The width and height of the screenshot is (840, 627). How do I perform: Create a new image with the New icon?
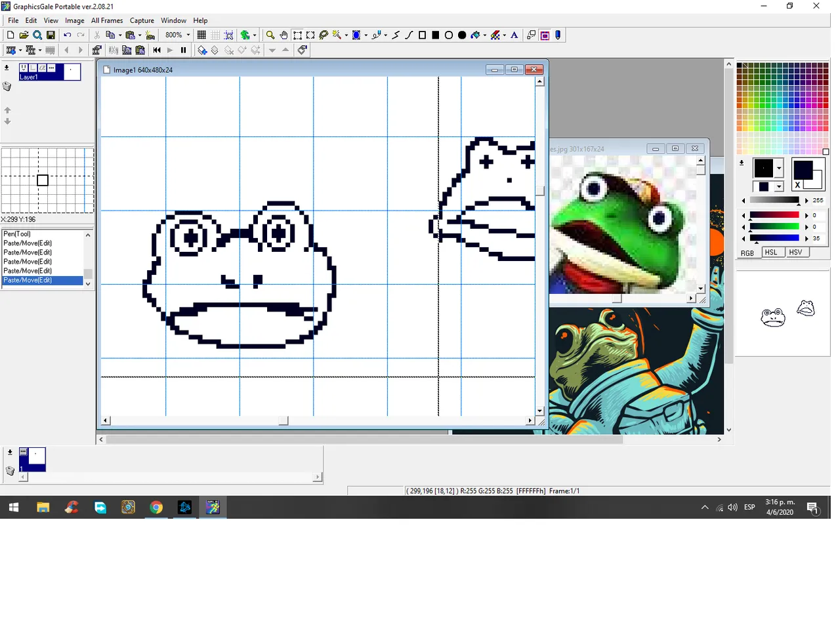point(10,35)
